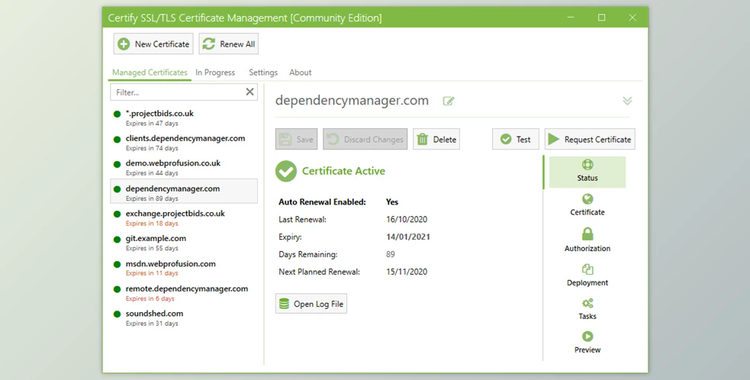The width and height of the screenshot is (750, 380).
Task: Click the green status dot for clients.dependencymanager.com
Action: [x=117, y=139]
